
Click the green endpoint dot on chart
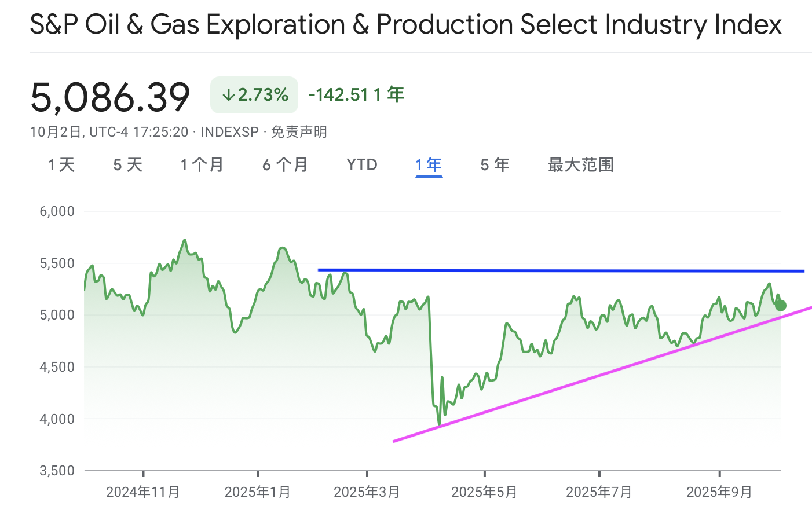coord(781,305)
